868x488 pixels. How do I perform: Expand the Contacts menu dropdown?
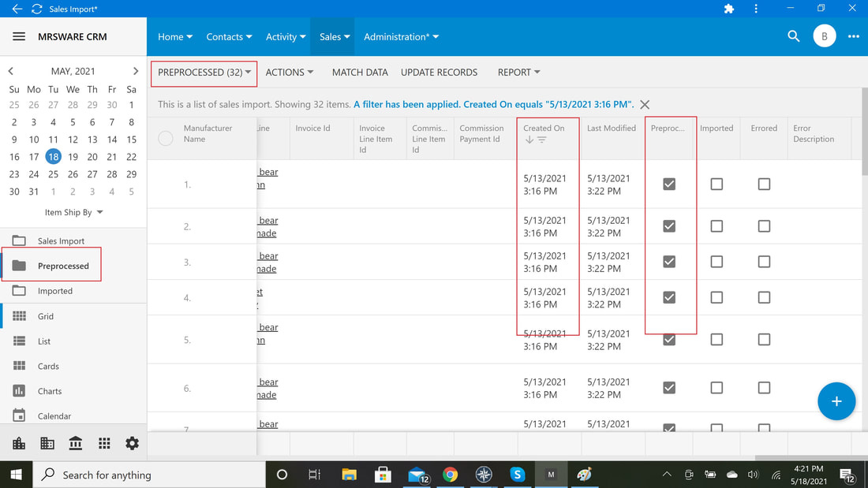229,36
